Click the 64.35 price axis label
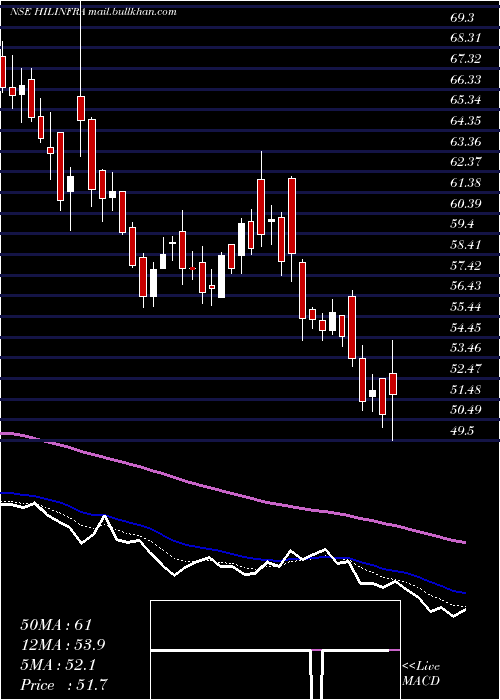 click(x=465, y=121)
